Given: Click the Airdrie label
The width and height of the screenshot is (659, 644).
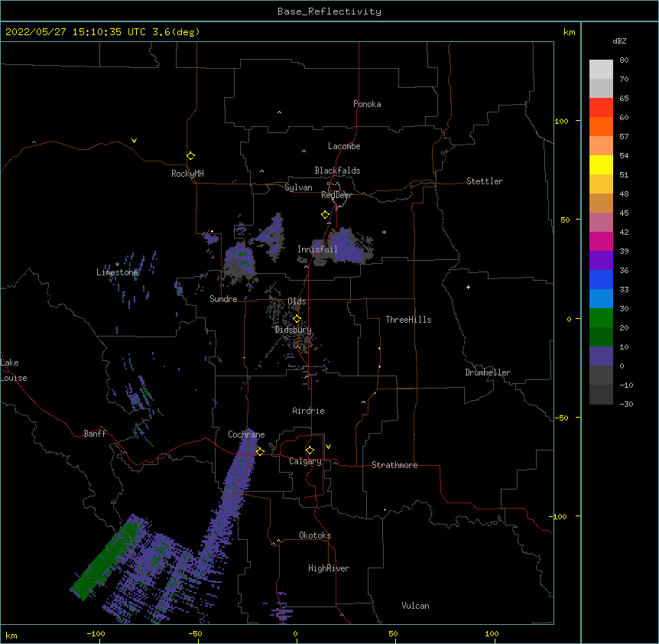Looking at the screenshot, I should tap(308, 411).
